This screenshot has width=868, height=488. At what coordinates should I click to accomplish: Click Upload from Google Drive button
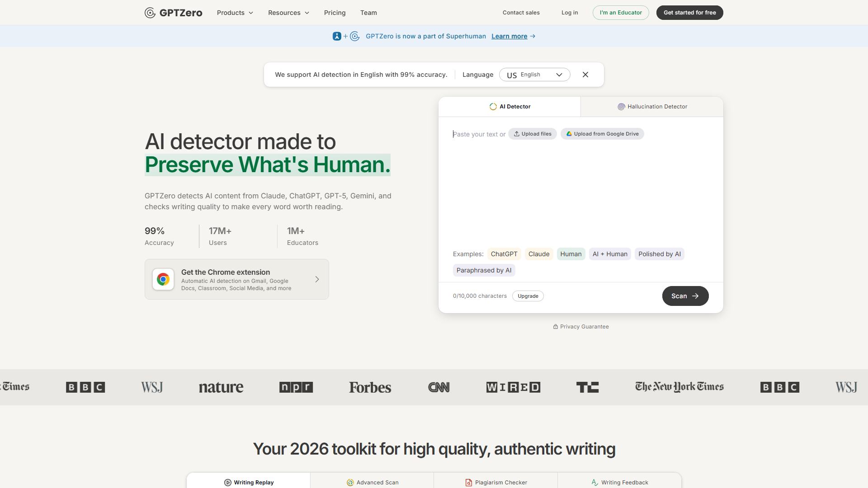pyautogui.click(x=602, y=134)
